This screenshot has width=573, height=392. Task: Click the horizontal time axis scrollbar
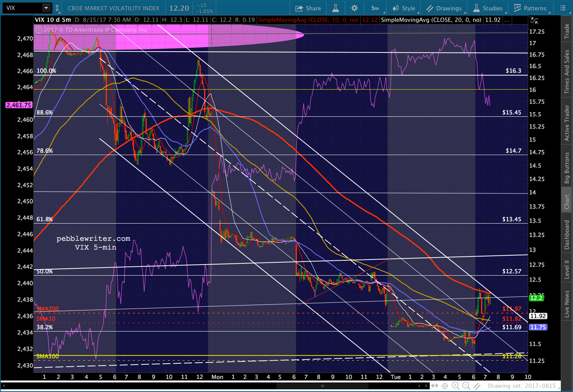pyautogui.click(x=322, y=386)
